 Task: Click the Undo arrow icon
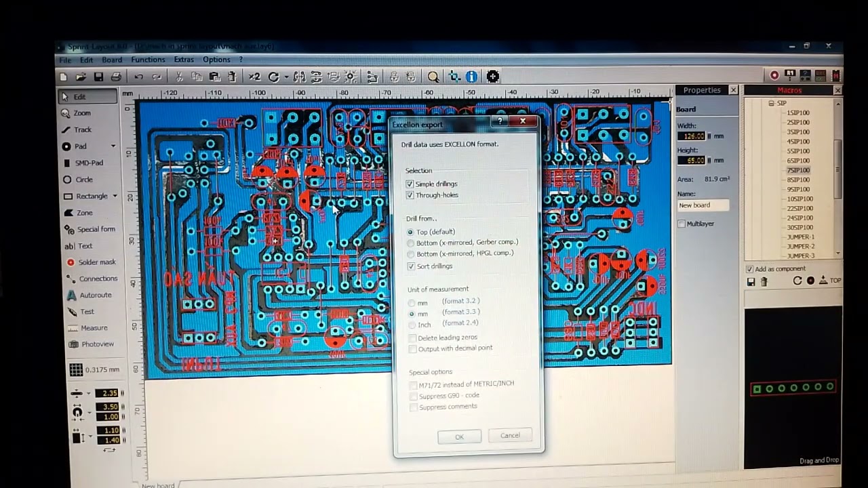click(x=139, y=77)
